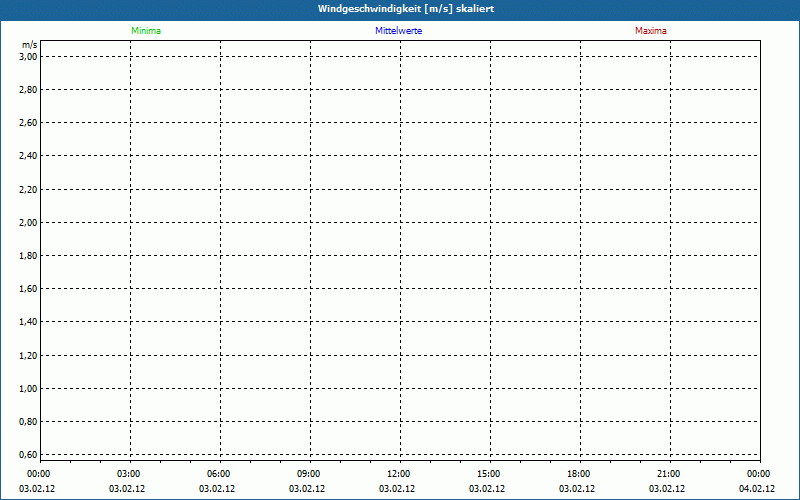
Task: Click the 03:00 time axis label
Action: [x=129, y=474]
